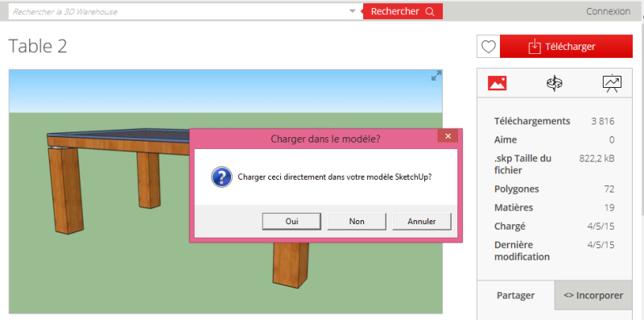Confirm with the Oui button

[291, 222]
